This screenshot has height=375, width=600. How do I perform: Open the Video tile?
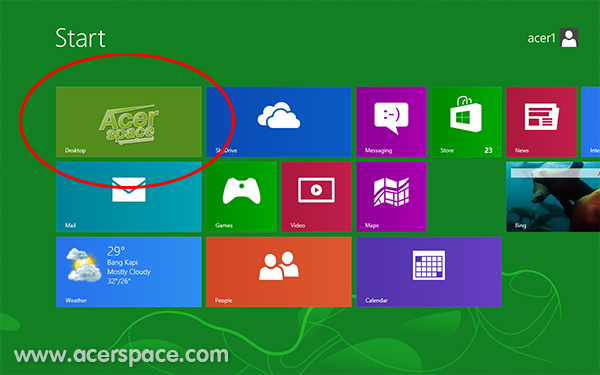point(316,197)
